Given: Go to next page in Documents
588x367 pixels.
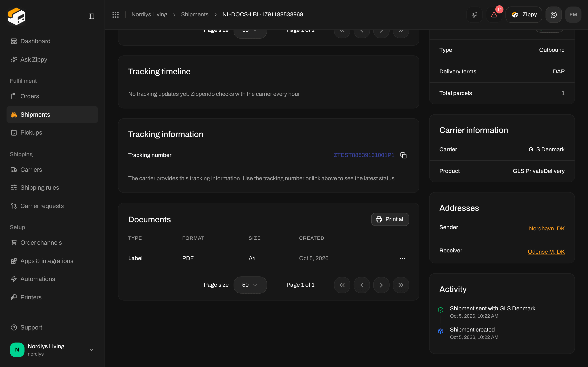Looking at the screenshot, I should tap(381, 285).
